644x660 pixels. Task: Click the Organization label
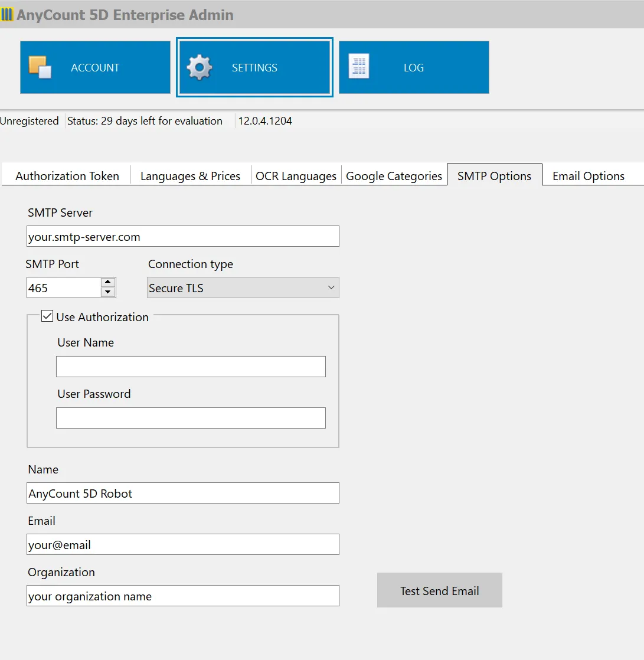(61, 572)
